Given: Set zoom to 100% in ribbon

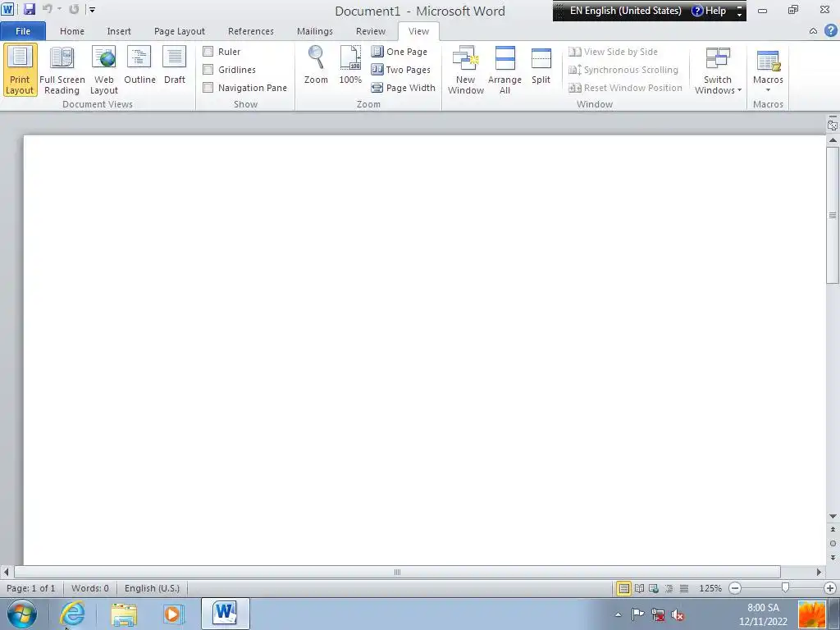Looking at the screenshot, I should (350, 66).
